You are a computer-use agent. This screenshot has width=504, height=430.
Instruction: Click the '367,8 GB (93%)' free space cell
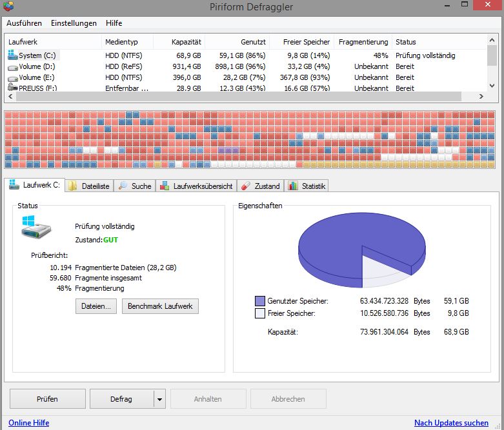pos(305,77)
